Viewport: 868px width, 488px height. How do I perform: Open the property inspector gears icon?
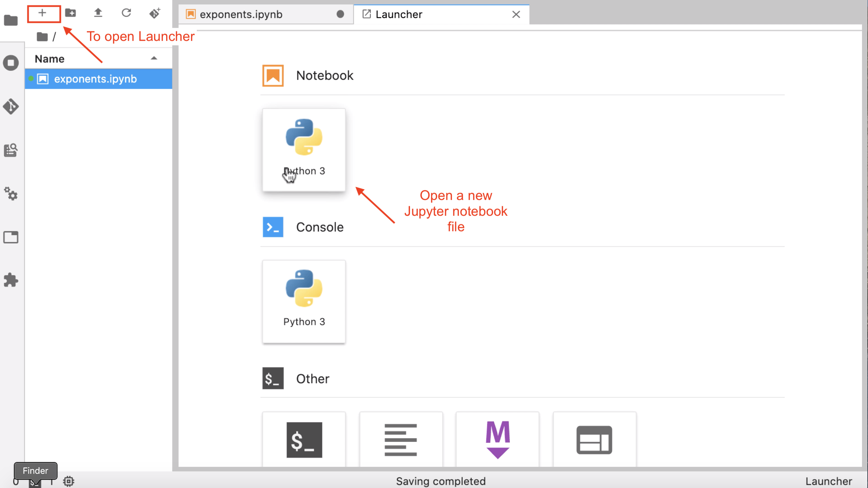click(11, 193)
